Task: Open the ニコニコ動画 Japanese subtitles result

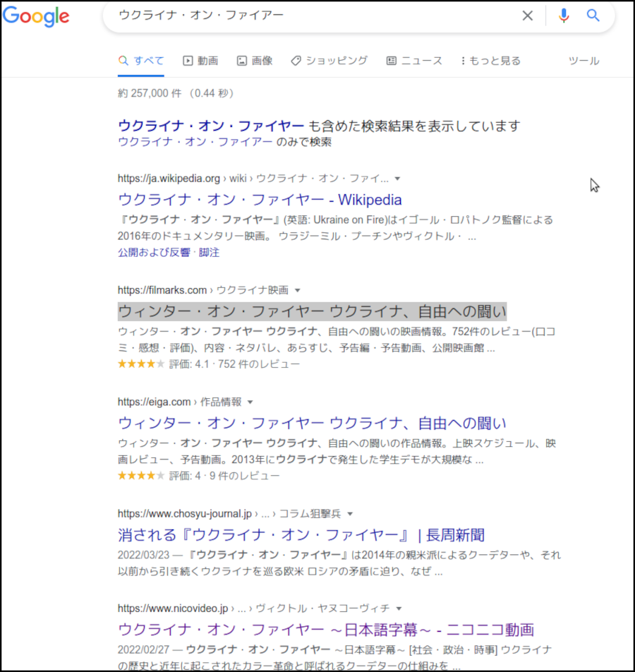Action: [x=325, y=629]
